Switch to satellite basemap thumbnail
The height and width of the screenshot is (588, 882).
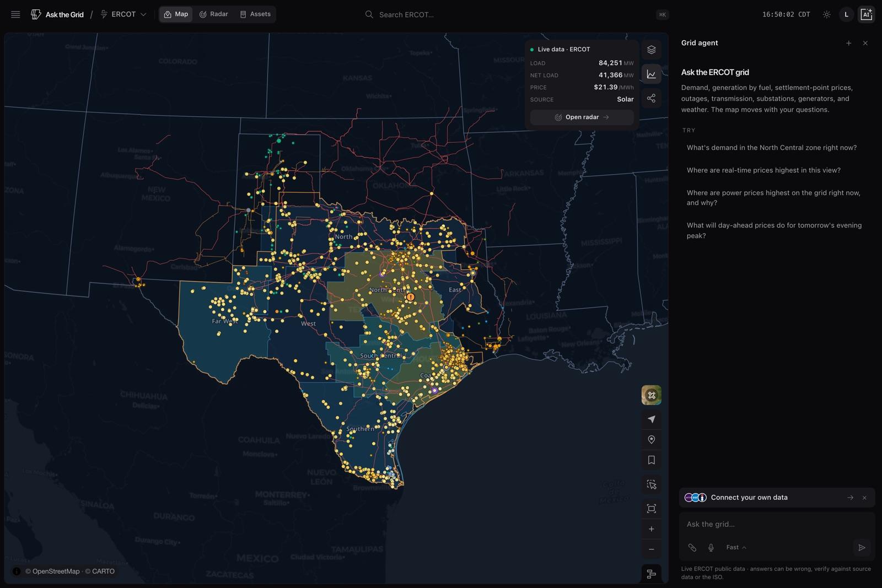pos(651,395)
